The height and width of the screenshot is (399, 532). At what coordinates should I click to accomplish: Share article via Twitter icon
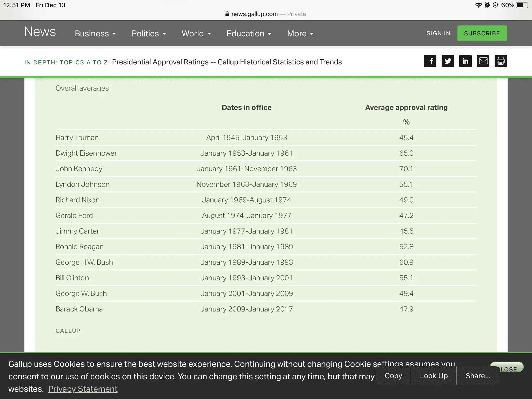(x=448, y=61)
